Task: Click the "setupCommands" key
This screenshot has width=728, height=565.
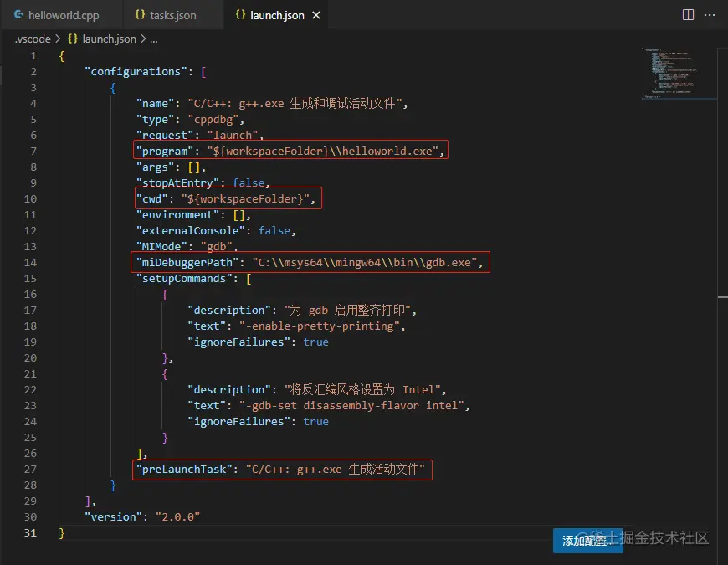Action: pos(184,279)
